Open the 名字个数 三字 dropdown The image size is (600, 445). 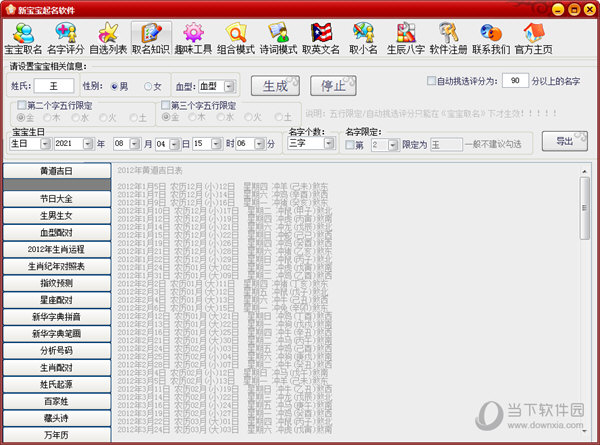[329, 143]
